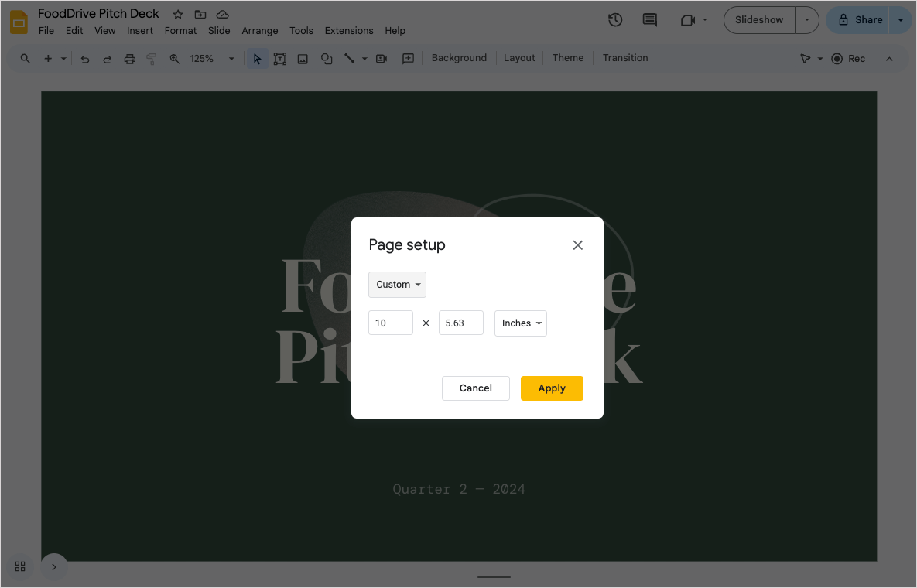This screenshot has height=588, width=917.
Task: Open the Arrange menu
Action: (259, 31)
